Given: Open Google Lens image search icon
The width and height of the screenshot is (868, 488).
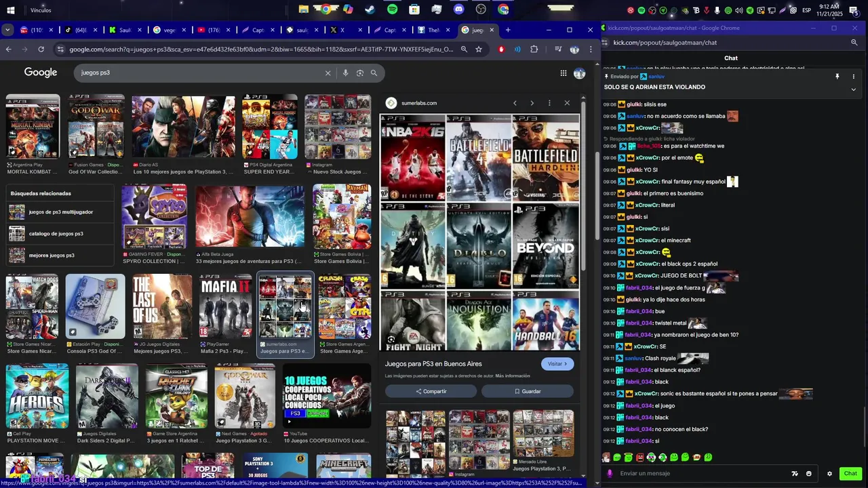Looking at the screenshot, I should (360, 73).
